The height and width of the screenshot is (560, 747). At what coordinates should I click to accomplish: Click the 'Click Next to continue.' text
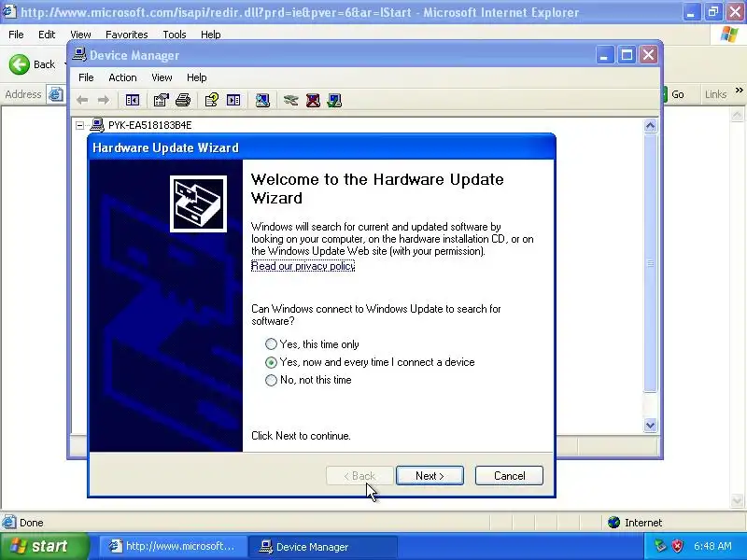click(301, 436)
